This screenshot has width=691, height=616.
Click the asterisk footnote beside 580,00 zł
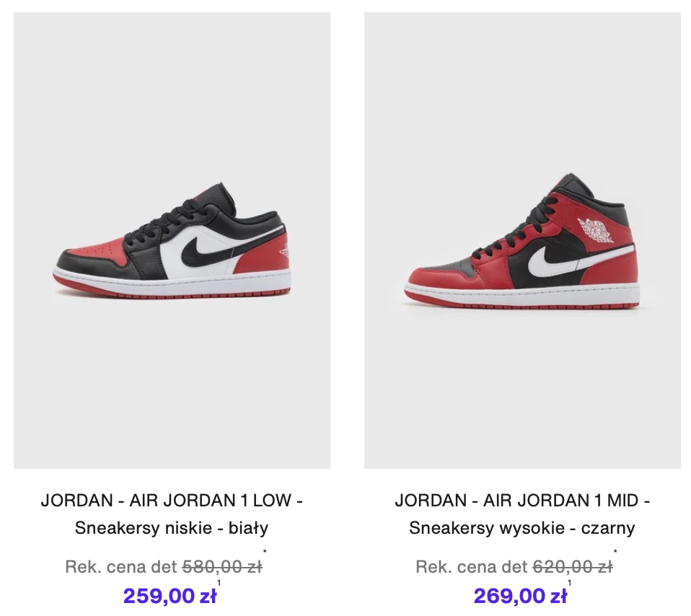[x=265, y=552]
